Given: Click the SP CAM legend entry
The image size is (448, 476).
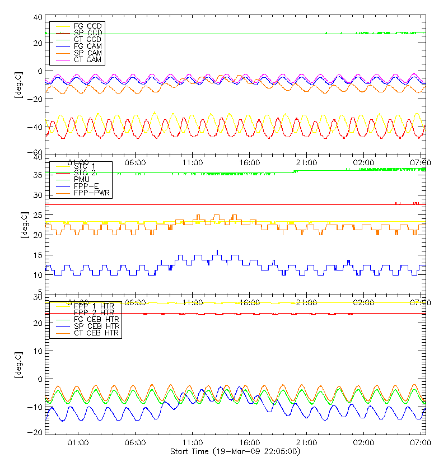Looking at the screenshot, I should pos(87,53).
